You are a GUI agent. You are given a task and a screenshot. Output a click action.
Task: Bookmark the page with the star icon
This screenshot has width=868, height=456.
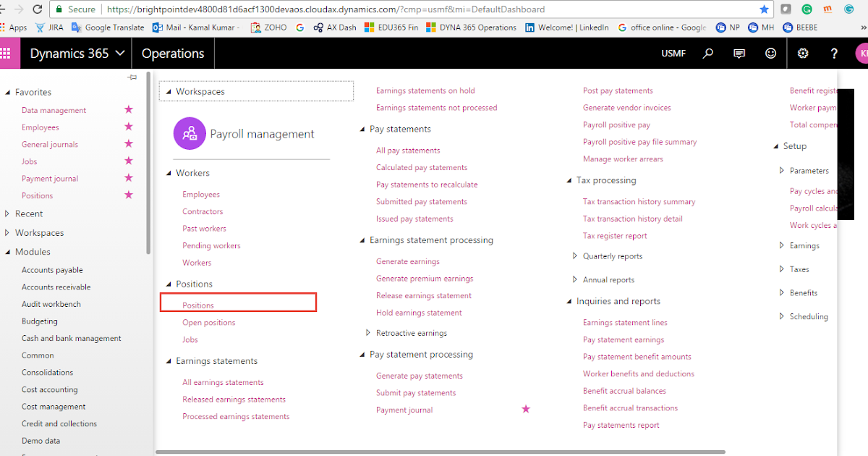point(763,10)
